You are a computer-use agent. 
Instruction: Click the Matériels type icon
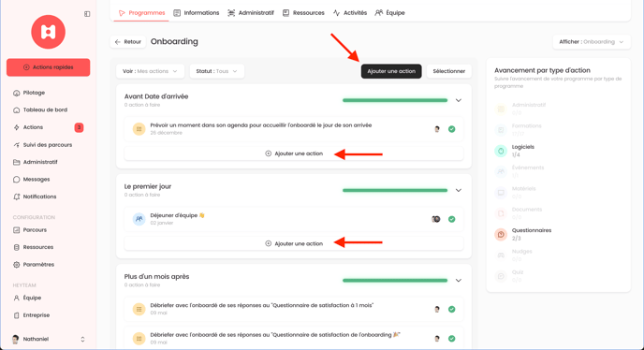pyautogui.click(x=501, y=193)
